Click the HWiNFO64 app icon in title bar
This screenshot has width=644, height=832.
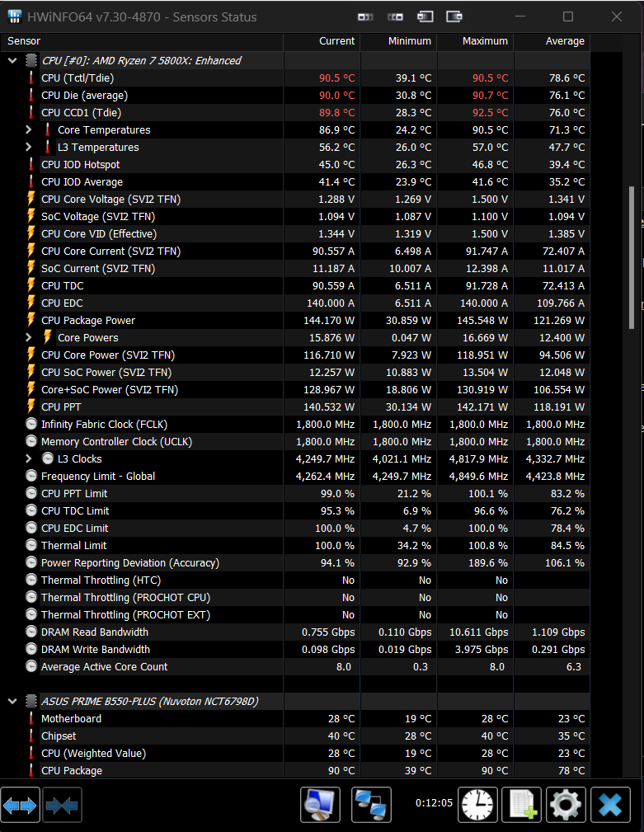point(15,16)
